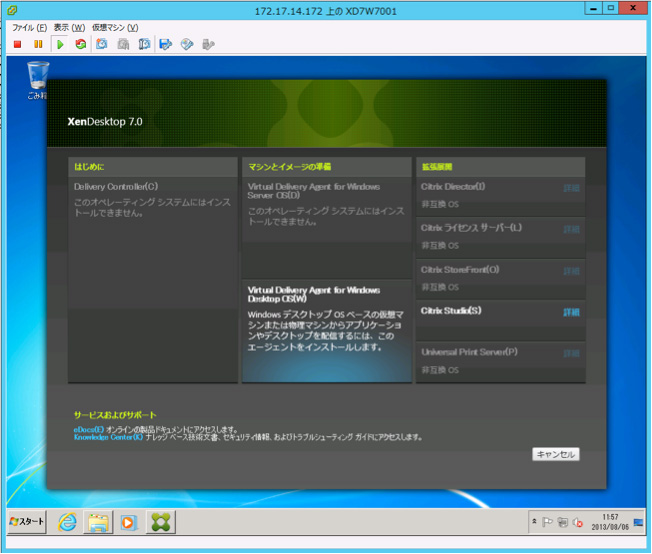652x554 pixels.
Task: Open 詳細 link next to Citrix StoreFront
Action: [571, 271]
